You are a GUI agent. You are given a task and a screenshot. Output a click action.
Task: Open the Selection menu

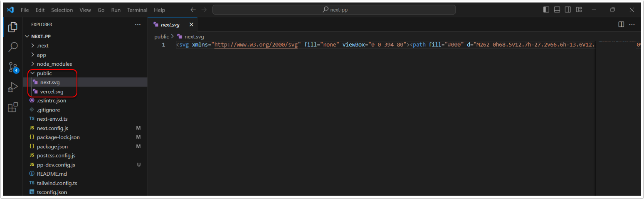[62, 10]
